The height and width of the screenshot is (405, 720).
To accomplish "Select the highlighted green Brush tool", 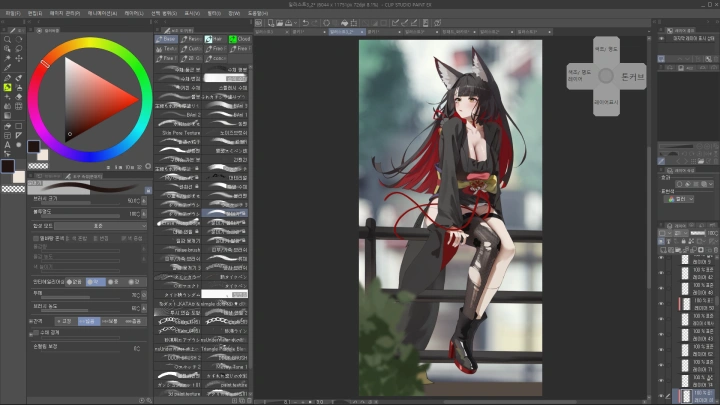I will pyautogui.click(x=7, y=87).
